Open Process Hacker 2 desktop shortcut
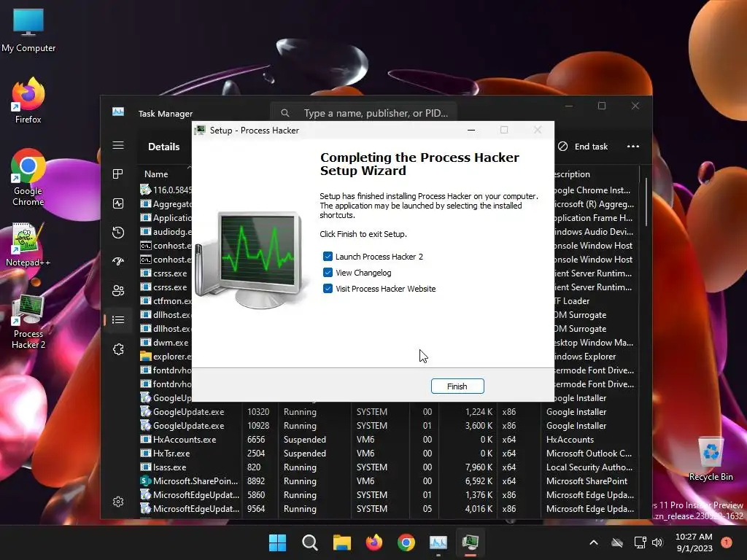 28,322
